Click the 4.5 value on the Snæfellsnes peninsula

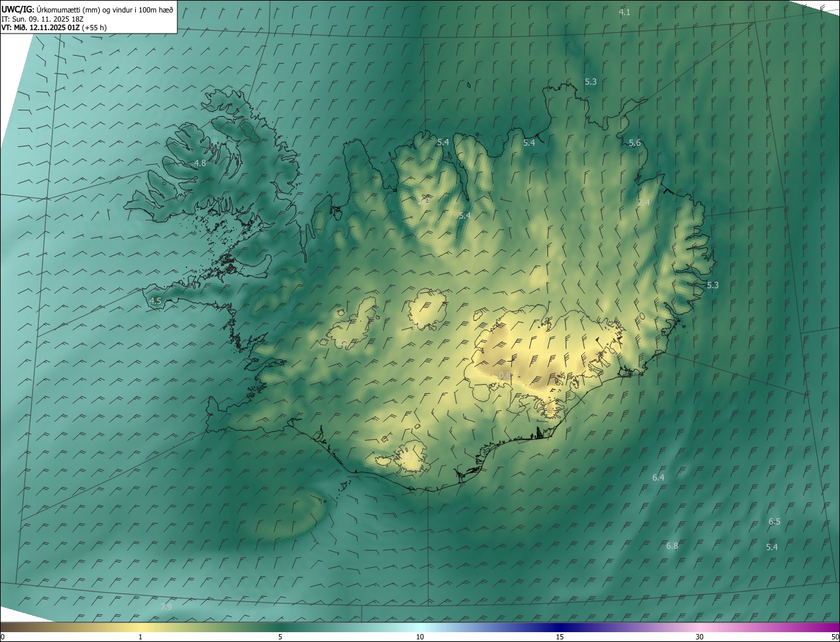156,301
